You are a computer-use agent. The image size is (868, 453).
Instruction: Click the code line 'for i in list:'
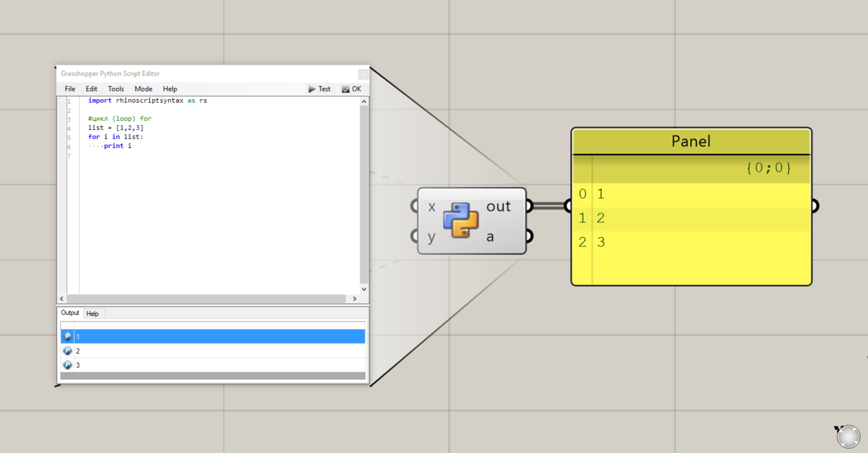pyautogui.click(x=116, y=137)
